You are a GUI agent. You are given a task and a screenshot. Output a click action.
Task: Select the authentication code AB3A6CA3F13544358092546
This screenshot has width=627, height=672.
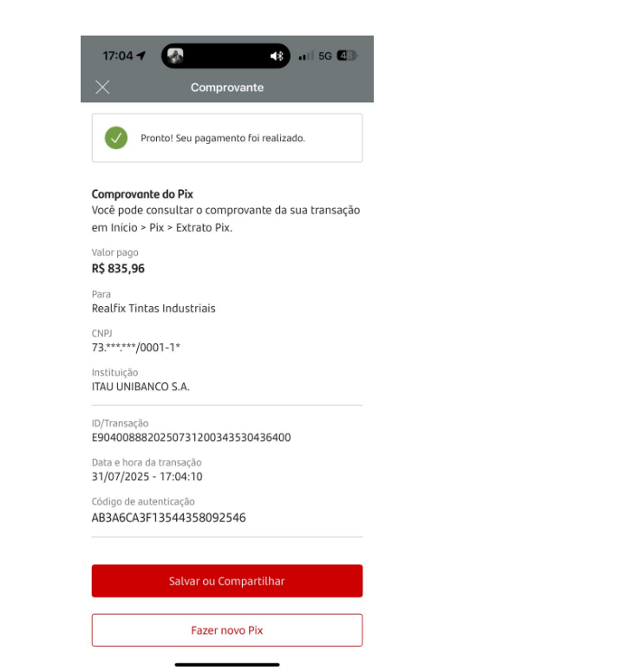[169, 518]
